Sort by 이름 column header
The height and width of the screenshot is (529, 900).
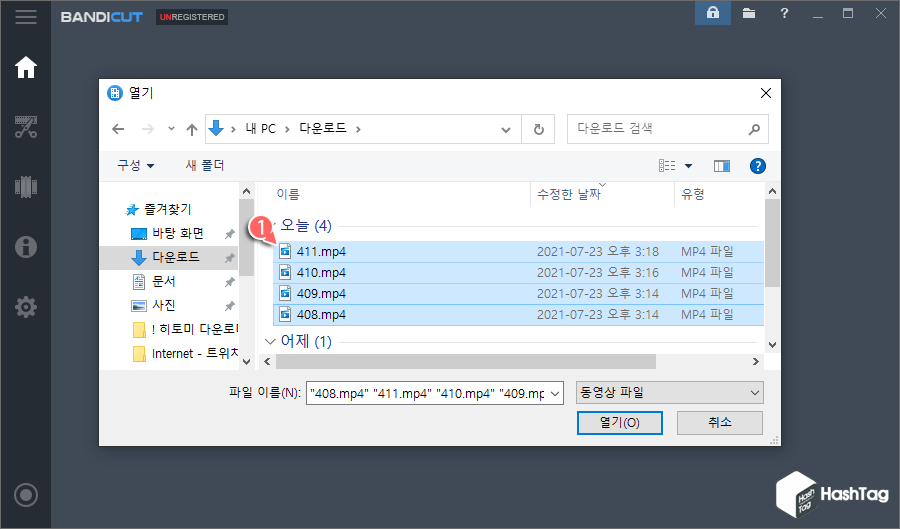pos(288,195)
